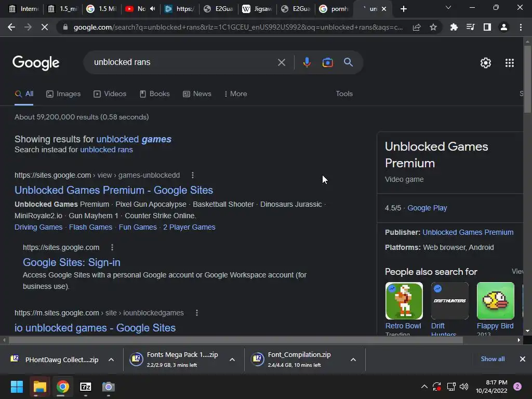Switch to the Jigsaw Wikipedia tab
Viewport: 532px width, 399px height.
[x=257, y=9]
